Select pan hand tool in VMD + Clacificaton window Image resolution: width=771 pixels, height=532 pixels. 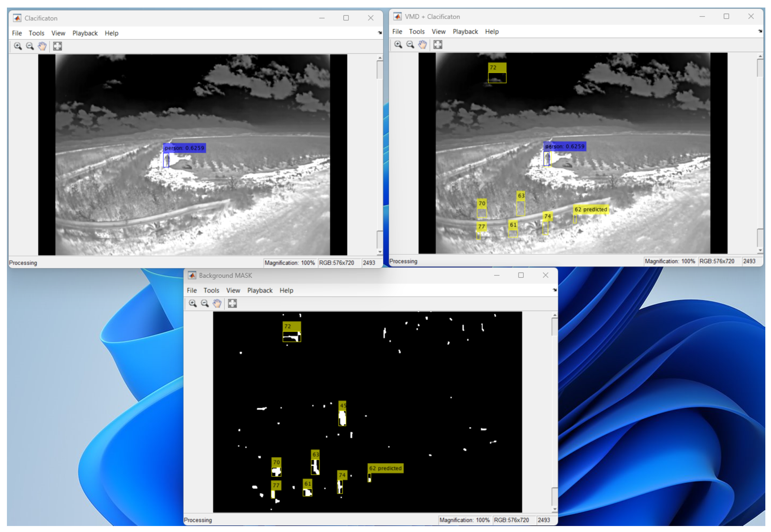coord(422,45)
